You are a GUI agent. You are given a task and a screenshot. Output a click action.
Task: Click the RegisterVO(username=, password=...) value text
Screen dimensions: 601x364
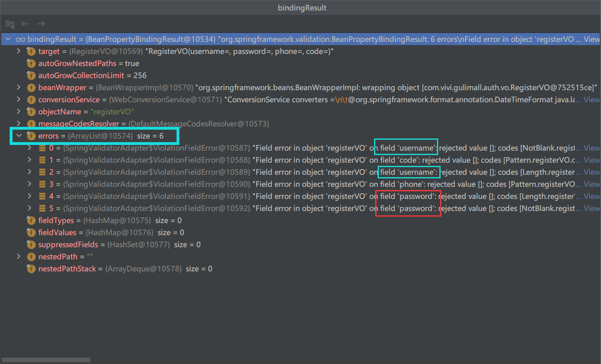(239, 51)
